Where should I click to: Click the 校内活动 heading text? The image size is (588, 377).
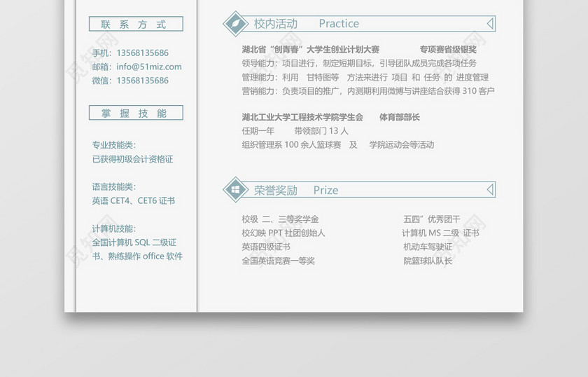[x=276, y=24]
